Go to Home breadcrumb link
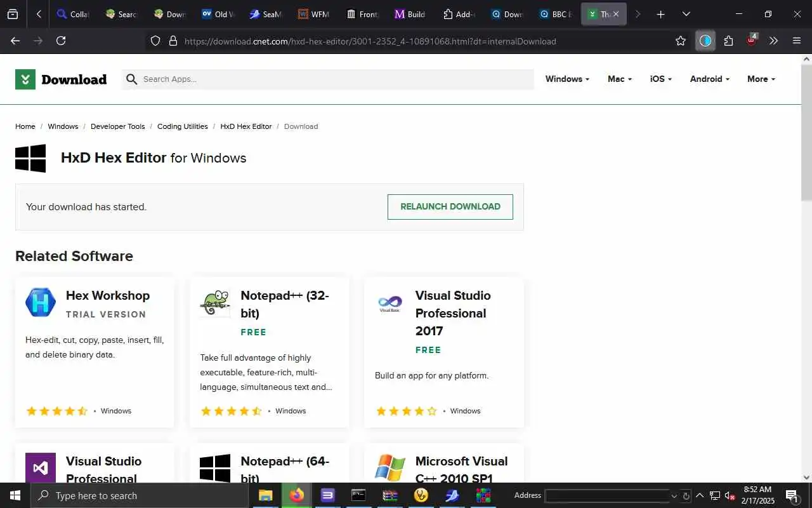 coord(25,126)
